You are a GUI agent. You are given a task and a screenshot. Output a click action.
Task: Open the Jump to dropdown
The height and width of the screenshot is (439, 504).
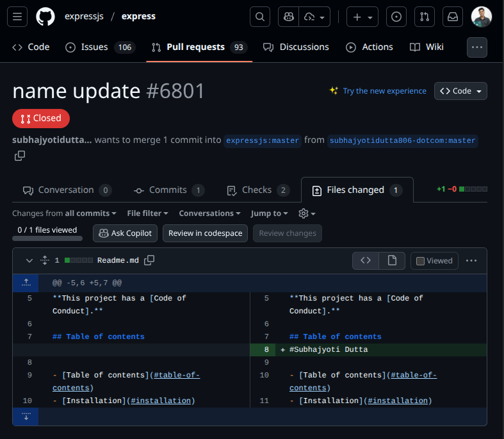tap(269, 213)
